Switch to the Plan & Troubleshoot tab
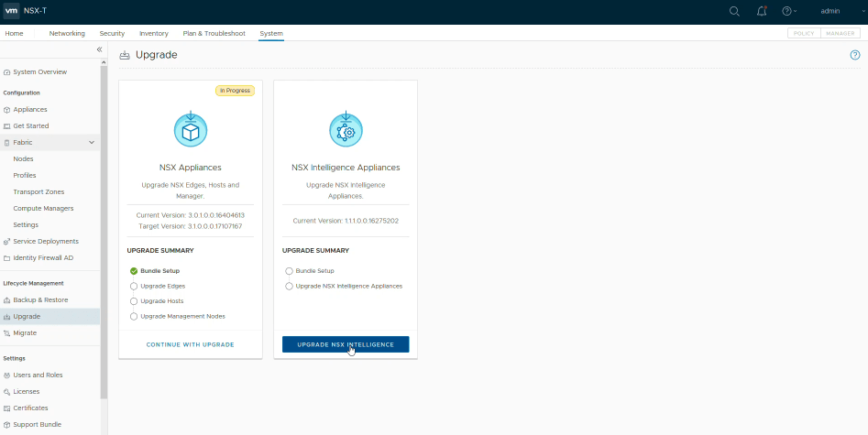Screen dimensions: 868x435 [x=214, y=34]
